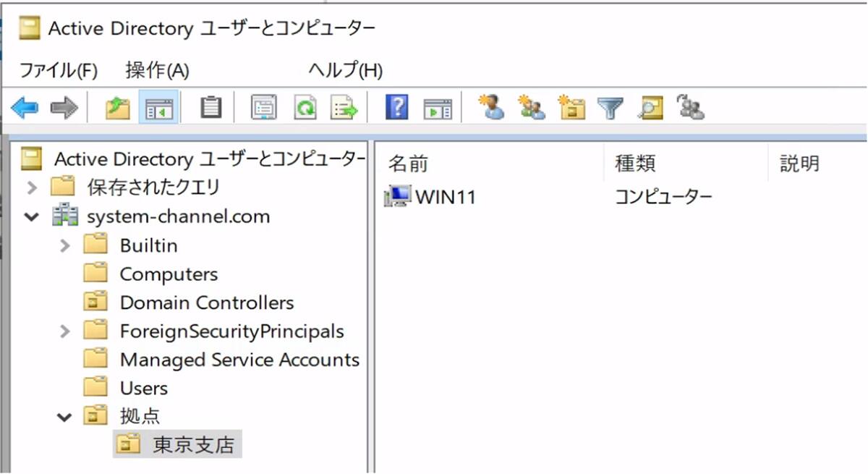Expand the 保存されたクエリ node

click(x=31, y=188)
